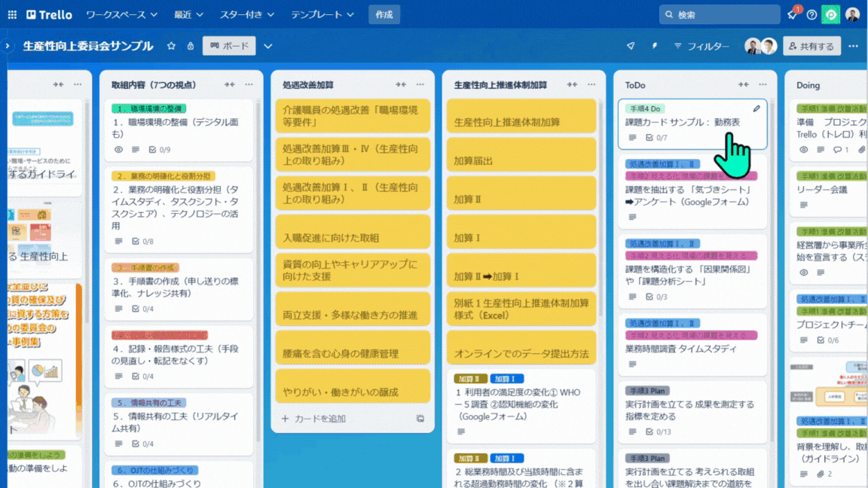Image resolution: width=868 pixels, height=488 pixels.
Task: Open the オンラインでのデータ提出方法 card
Action: tap(521, 348)
